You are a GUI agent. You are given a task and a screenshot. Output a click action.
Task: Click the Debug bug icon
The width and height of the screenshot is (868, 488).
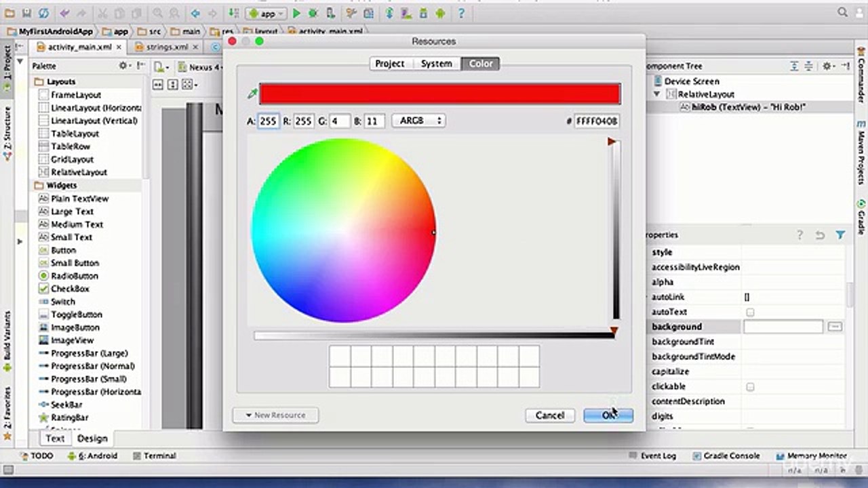(313, 13)
